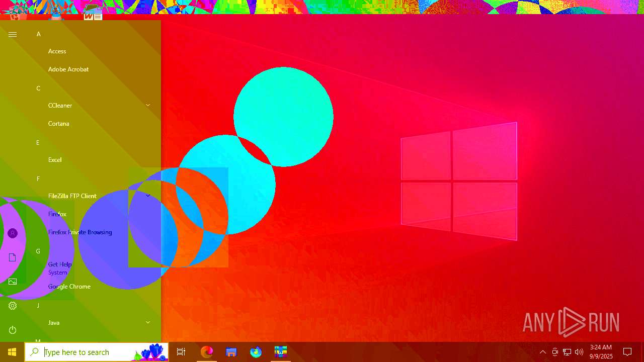Image resolution: width=644 pixels, height=362 pixels.
Task: Click the letter E section header
Action: click(x=38, y=143)
